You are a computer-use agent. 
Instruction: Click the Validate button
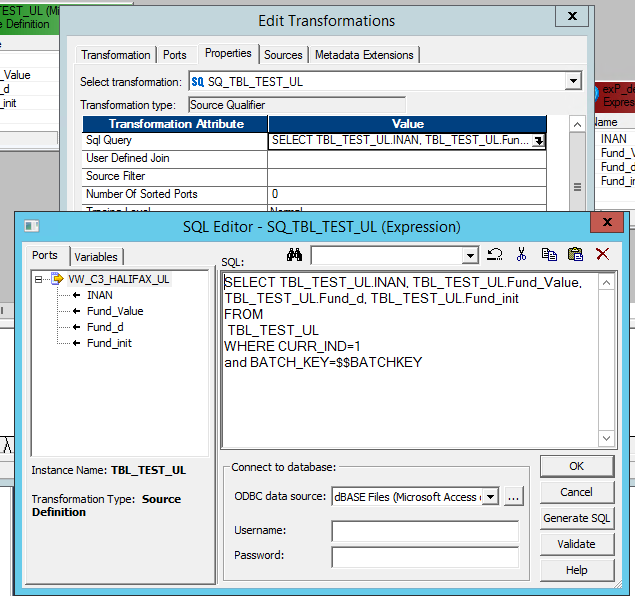(577, 544)
